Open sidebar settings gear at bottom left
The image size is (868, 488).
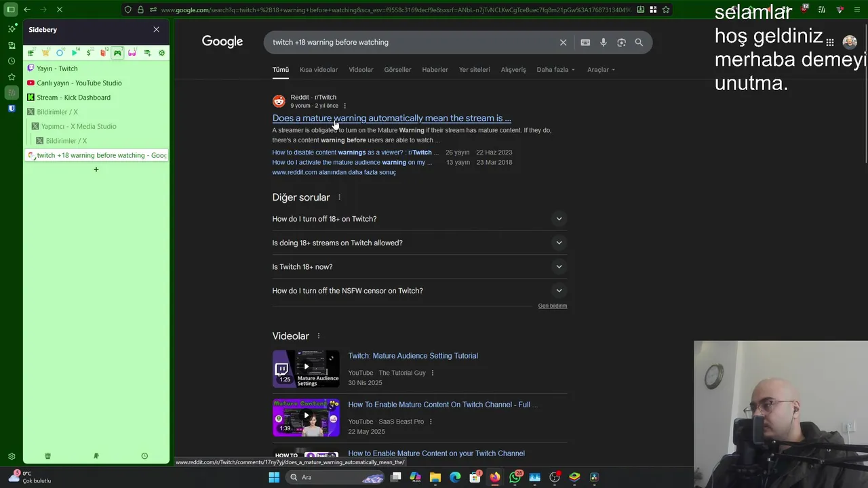[x=12, y=457]
